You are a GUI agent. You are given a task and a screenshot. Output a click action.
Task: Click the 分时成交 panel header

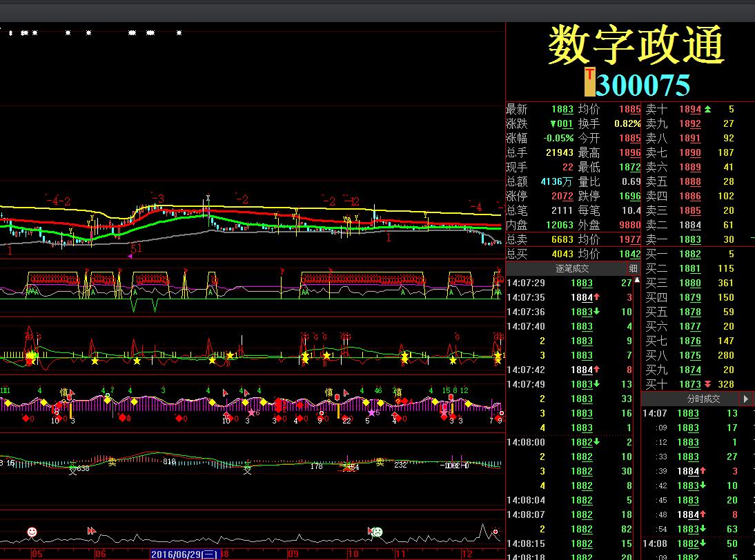pos(703,399)
